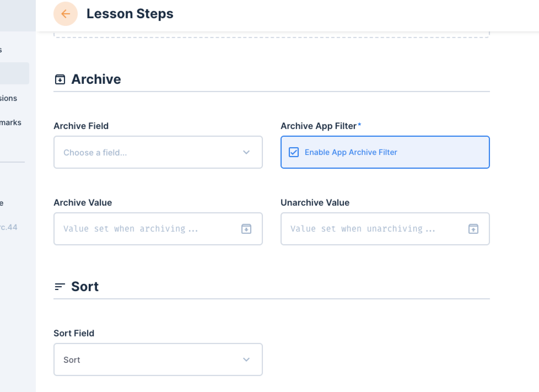
Task: Open sidebar item ending in 'marks'
Action: [10, 122]
